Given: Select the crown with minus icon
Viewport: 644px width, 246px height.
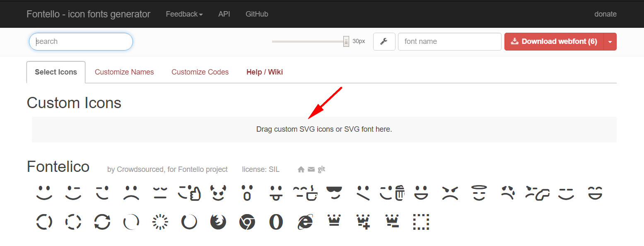Looking at the screenshot, I should pyautogui.click(x=392, y=222).
